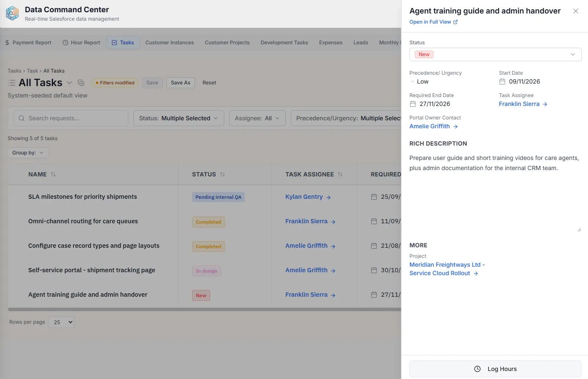Click the Save As button

pos(181,83)
